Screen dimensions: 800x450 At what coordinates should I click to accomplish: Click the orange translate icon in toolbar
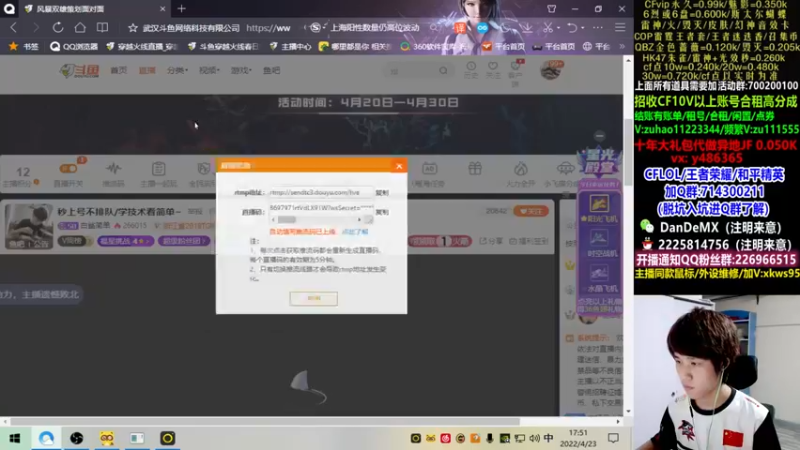pos(460,28)
